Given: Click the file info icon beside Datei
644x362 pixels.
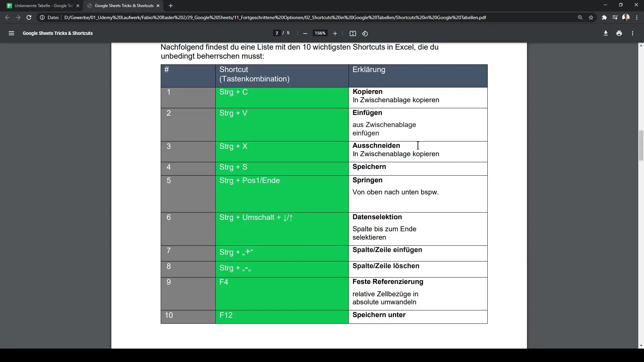Looking at the screenshot, I should point(42,17).
